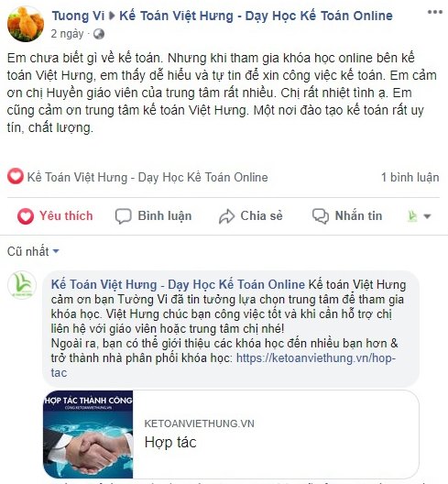The image size is (448, 484).
Task: Click the page logo in the identity selector
Action: point(412,216)
